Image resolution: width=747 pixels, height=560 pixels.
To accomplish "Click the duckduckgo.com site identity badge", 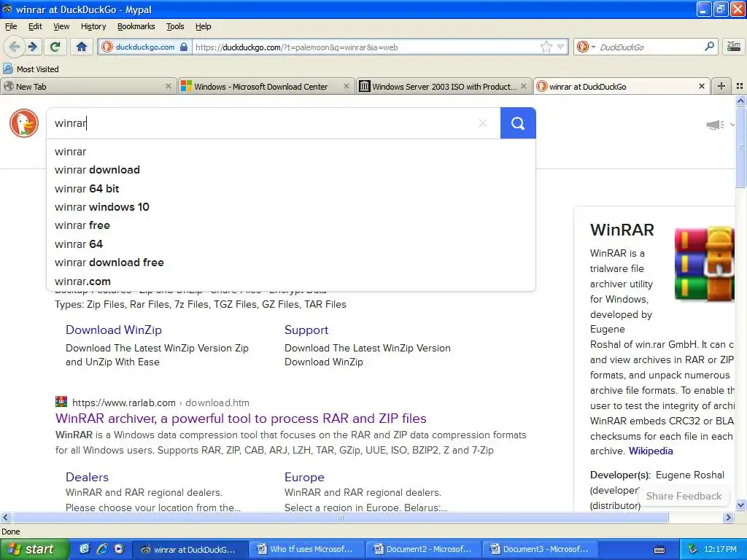I will tap(145, 47).
